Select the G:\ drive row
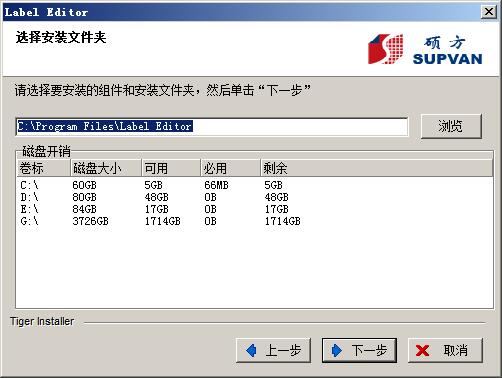Viewport: 502px width, 378px height. [x=255, y=221]
